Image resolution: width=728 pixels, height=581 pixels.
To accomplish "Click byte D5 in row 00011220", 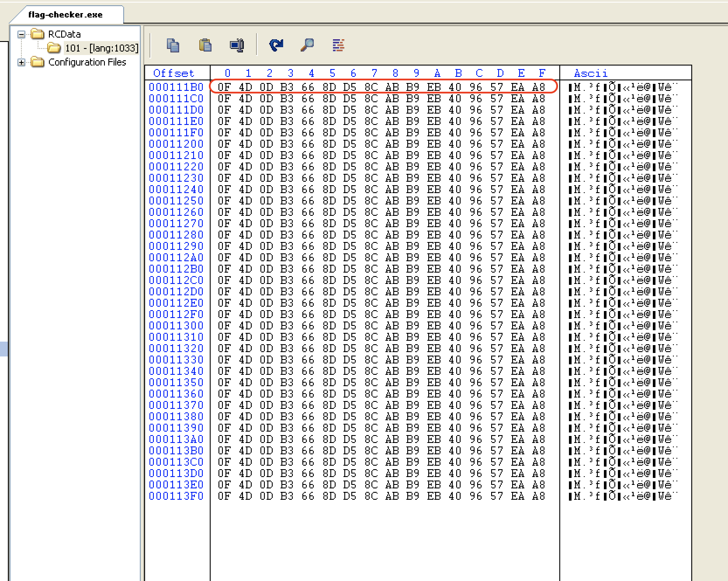I will 350,166.
